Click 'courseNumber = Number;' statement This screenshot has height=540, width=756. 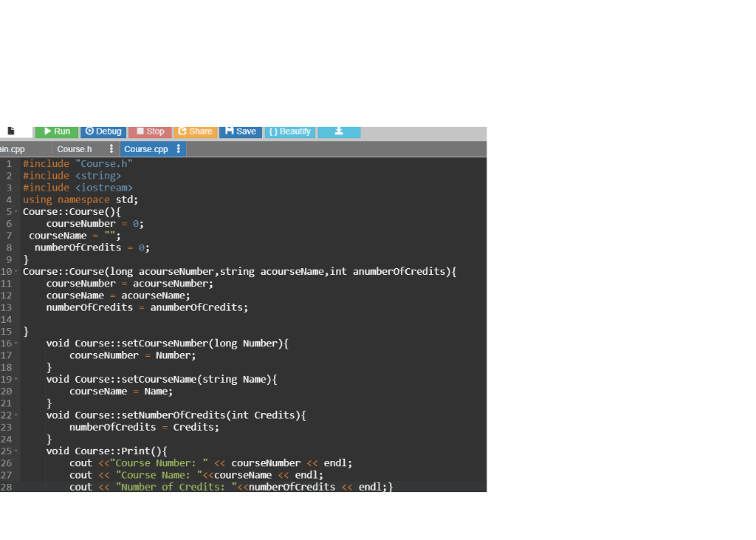click(x=133, y=355)
